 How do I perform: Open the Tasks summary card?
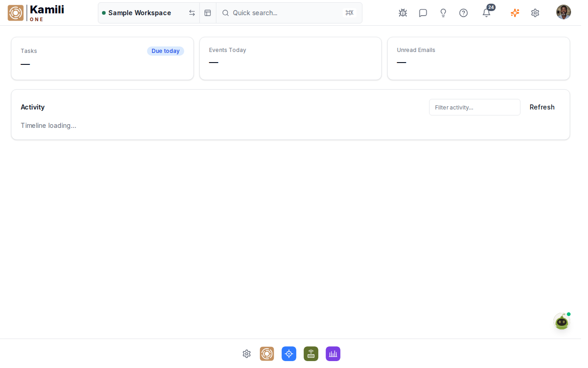[102, 58]
